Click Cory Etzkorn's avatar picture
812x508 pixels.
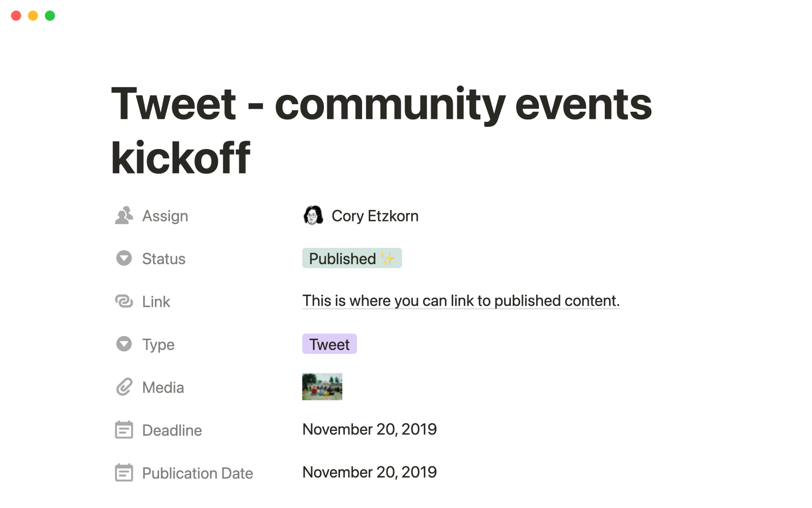pyautogui.click(x=313, y=215)
